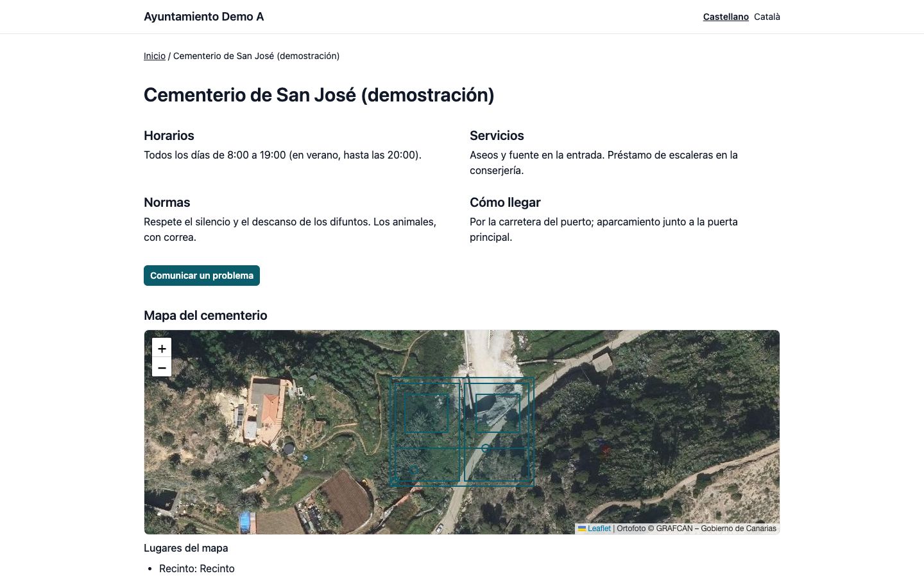Click the Mapa del cementerio heading

[205, 315]
